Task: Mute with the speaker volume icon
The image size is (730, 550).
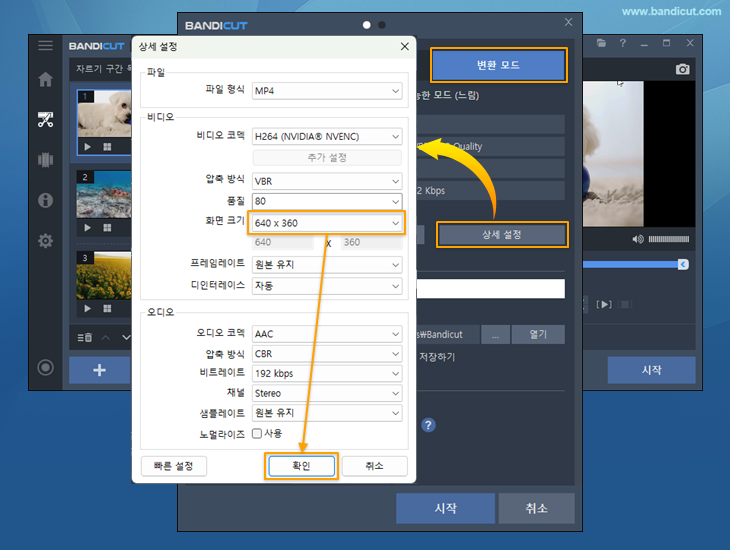Action: click(638, 239)
